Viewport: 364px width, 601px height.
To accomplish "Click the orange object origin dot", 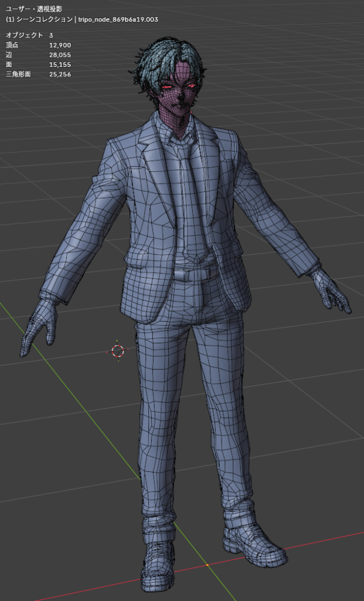I will pos(207,565).
